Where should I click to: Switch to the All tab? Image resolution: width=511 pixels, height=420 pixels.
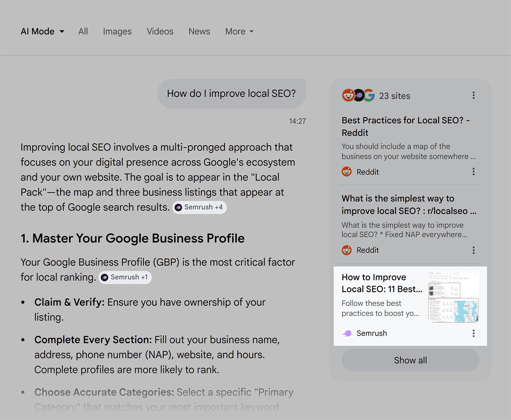coord(83,31)
